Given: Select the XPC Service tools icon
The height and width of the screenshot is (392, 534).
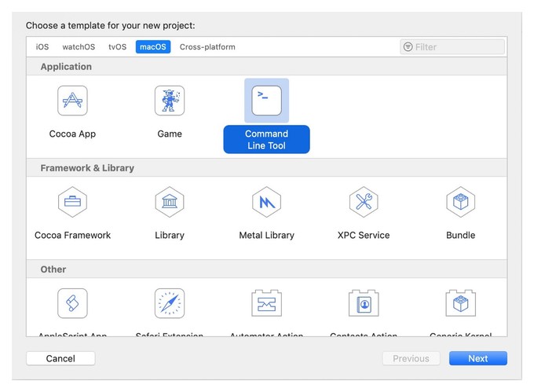Looking at the screenshot, I should pyautogui.click(x=364, y=202).
